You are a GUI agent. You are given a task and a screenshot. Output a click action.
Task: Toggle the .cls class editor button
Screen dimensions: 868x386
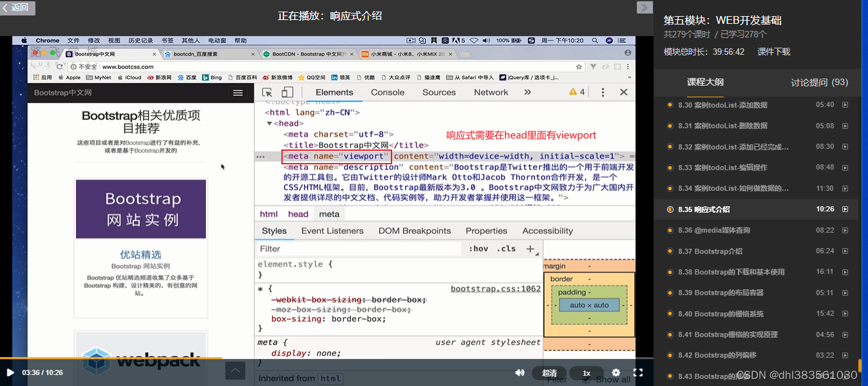pos(506,249)
